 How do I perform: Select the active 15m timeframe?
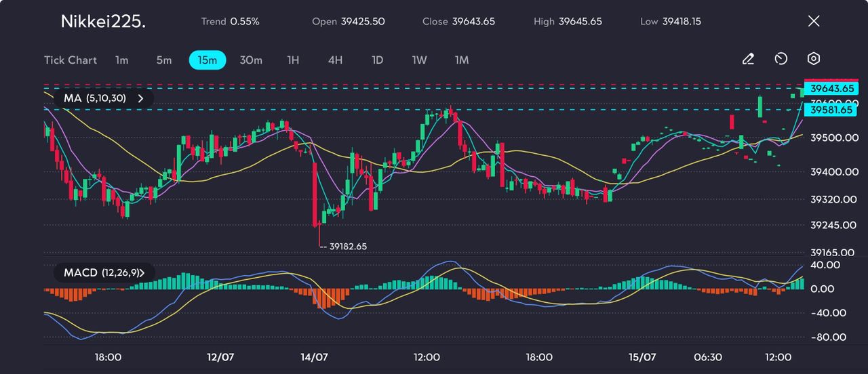[x=207, y=60]
